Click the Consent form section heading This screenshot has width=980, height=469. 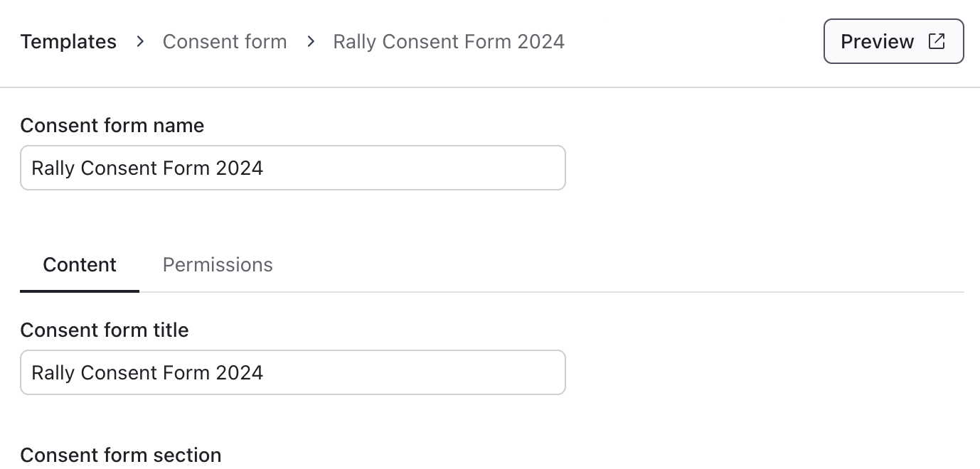click(x=121, y=455)
